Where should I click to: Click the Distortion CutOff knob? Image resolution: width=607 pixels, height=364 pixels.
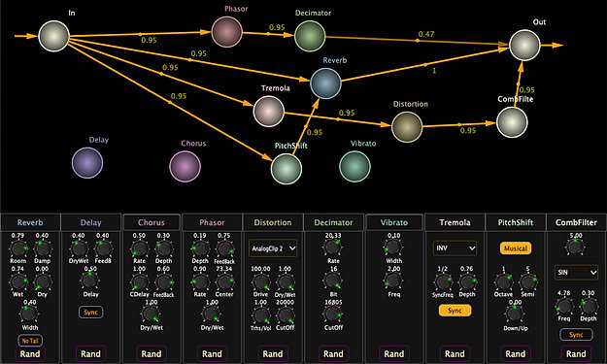[x=285, y=315]
